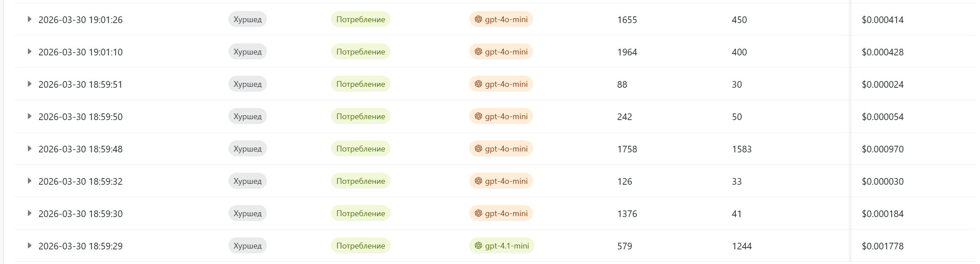980x264 pixels.
Task: Expand the 18:59:50 log row
Action: tap(29, 116)
